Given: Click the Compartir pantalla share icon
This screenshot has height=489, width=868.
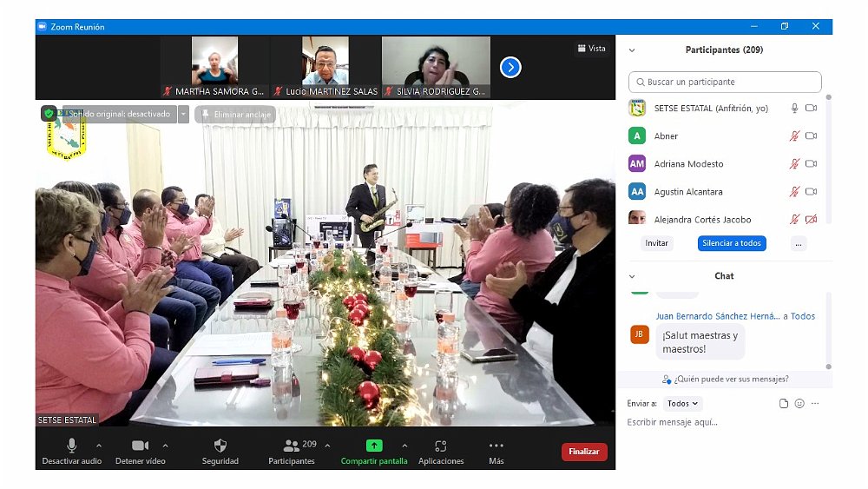Looking at the screenshot, I should pyautogui.click(x=373, y=446).
